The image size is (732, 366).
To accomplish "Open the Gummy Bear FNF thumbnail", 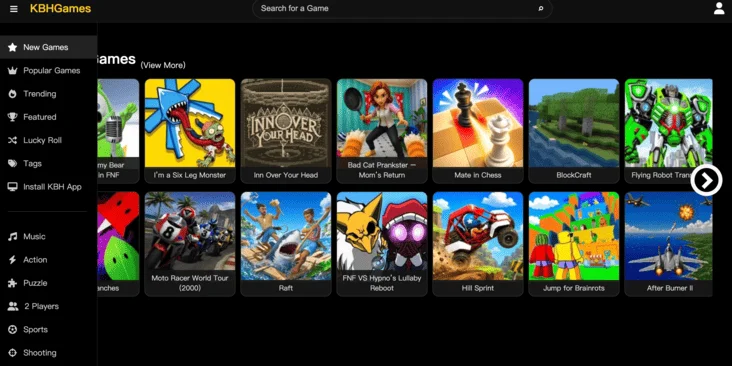I will click(118, 118).
